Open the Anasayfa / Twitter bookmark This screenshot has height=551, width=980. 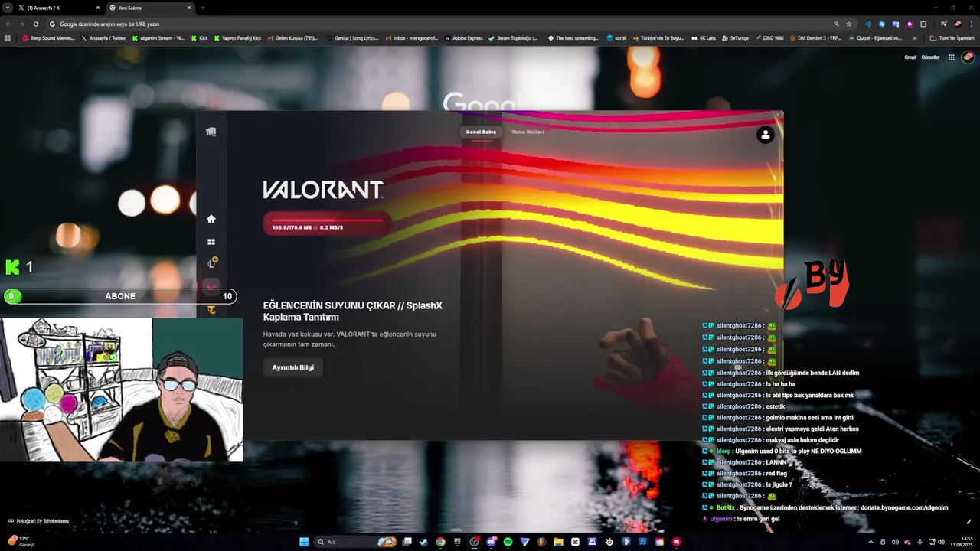(103, 37)
